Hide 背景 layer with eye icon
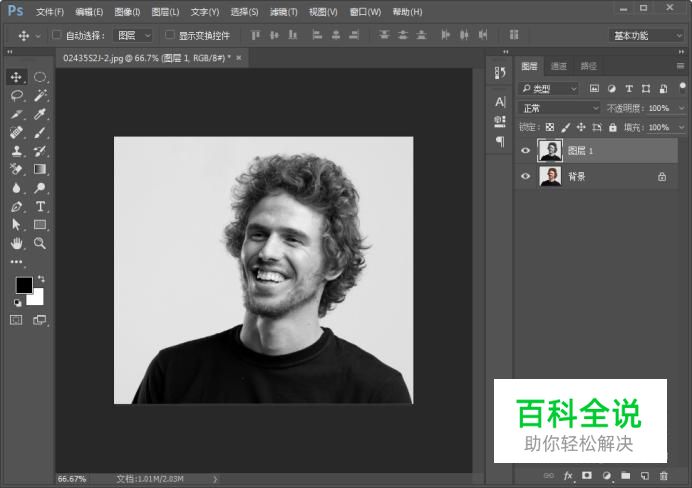Image resolution: width=692 pixels, height=488 pixels. click(525, 176)
